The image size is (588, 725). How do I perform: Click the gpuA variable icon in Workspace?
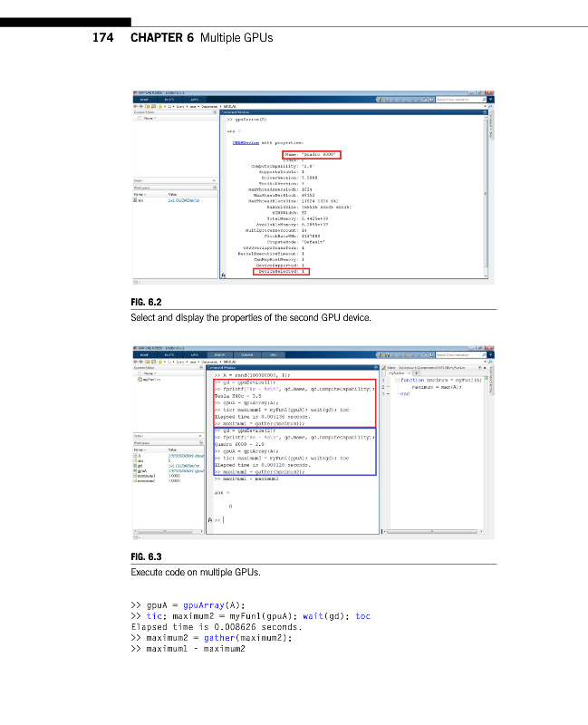pyautogui.click(x=136, y=471)
